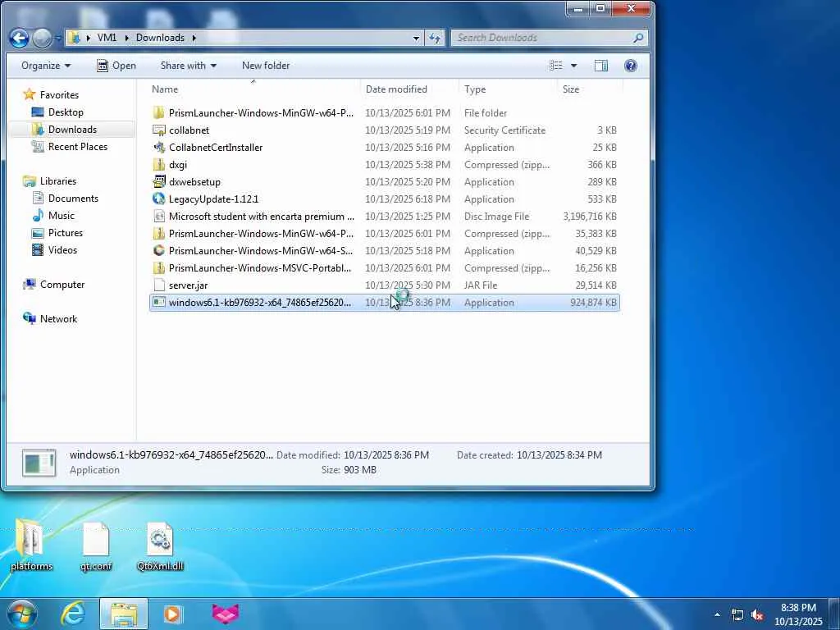Select Microsoft student encarta disc image
Viewport: 840px width, 630px height.
point(384,217)
